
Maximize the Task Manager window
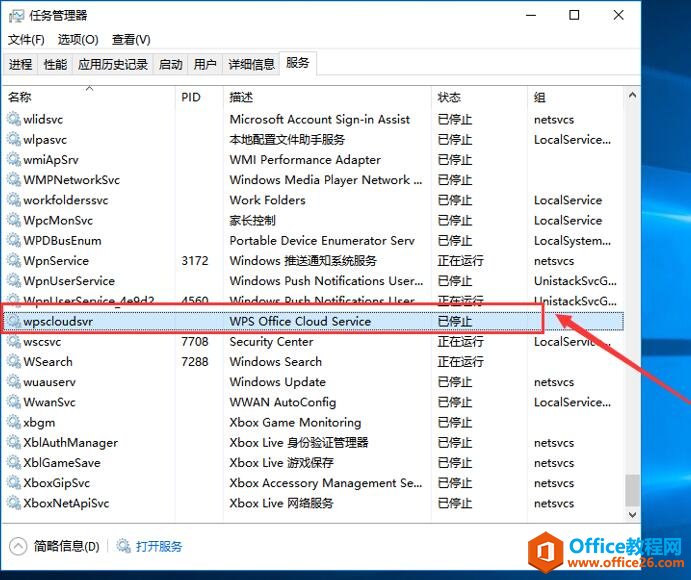click(x=574, y=15)
